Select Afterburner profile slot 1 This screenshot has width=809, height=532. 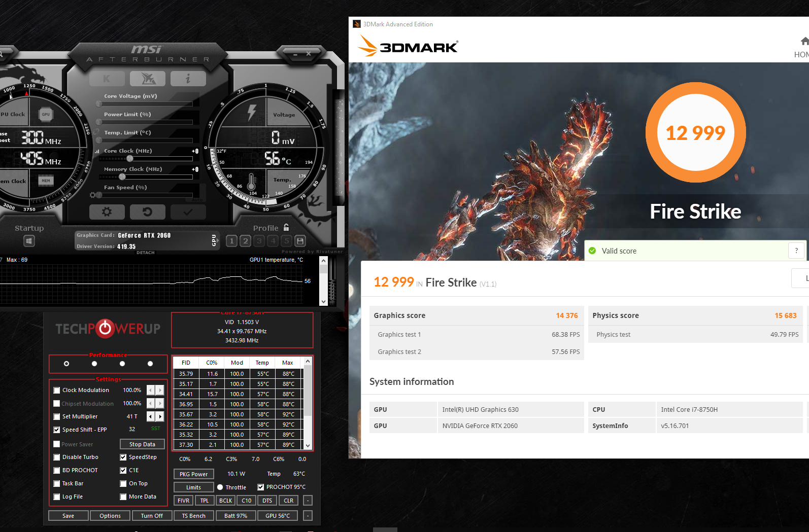point(231,241)
